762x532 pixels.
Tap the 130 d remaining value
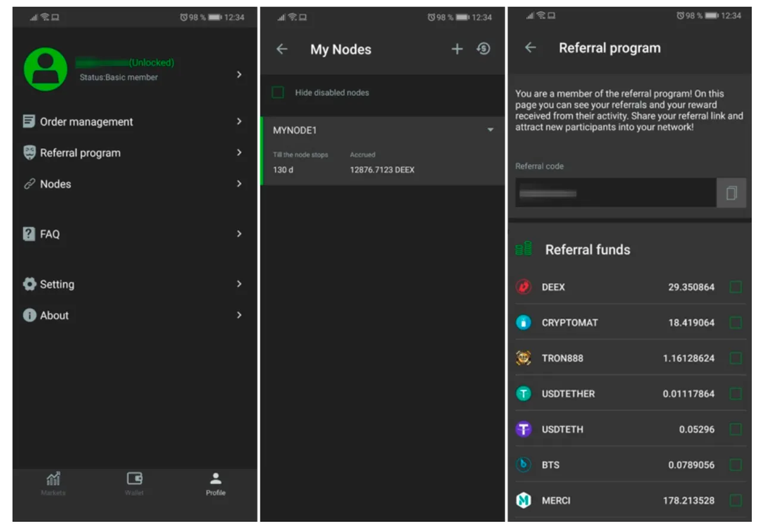tap(283, 170)
